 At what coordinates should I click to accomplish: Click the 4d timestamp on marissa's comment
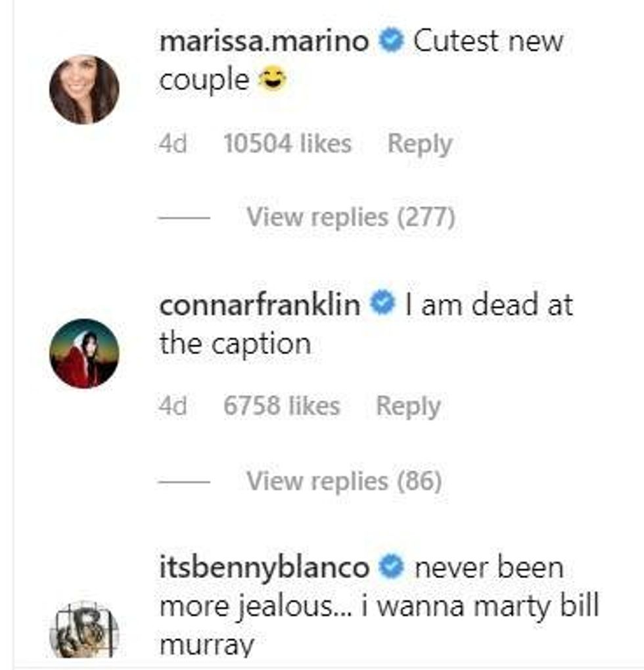[x=173, y=144]
